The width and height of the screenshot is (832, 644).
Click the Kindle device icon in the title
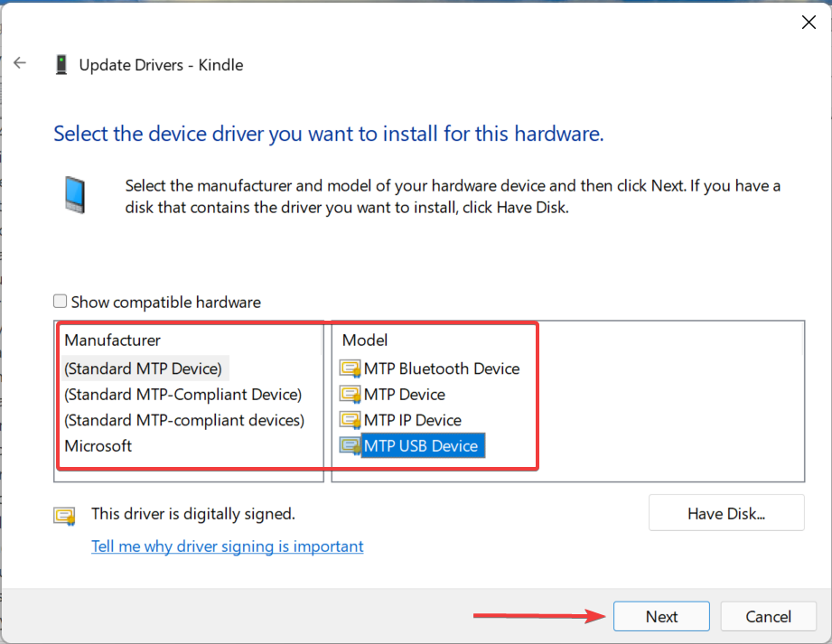[x=61, y=64]
